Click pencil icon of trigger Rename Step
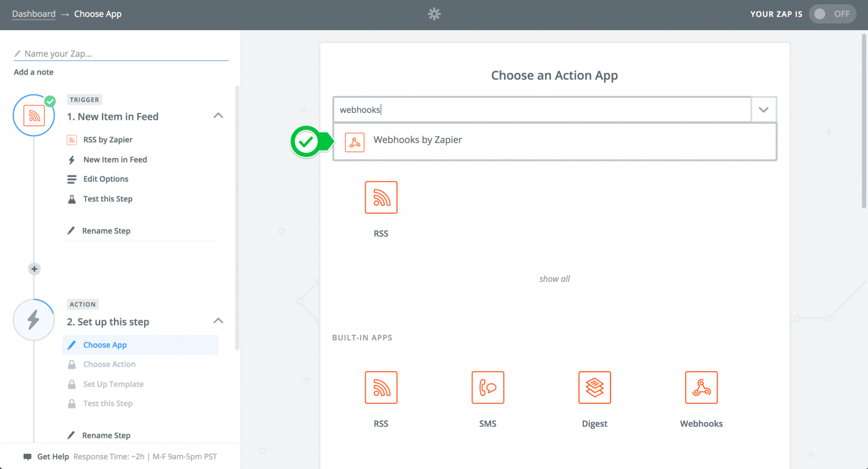 pos(71,230)
